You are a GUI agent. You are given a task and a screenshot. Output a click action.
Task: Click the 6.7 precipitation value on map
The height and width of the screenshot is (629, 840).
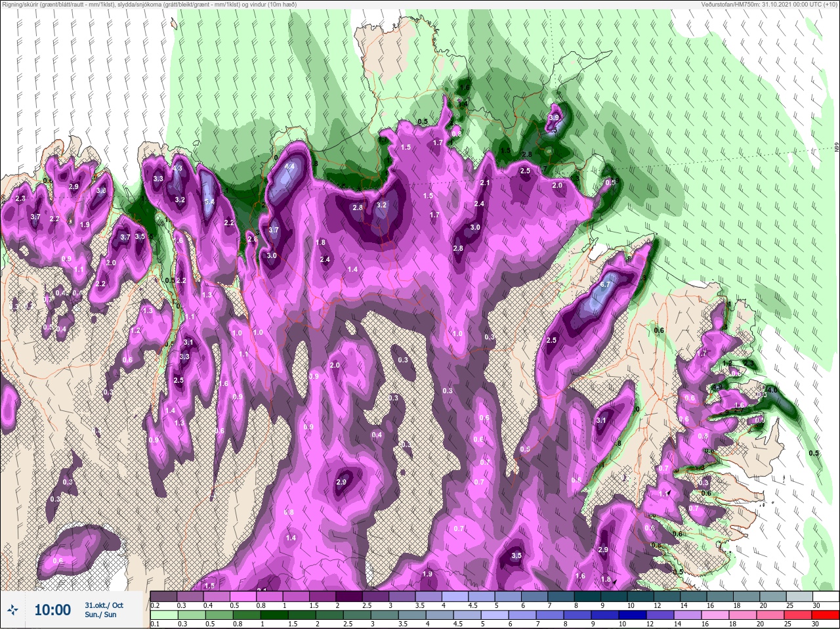tap(606, 285)
